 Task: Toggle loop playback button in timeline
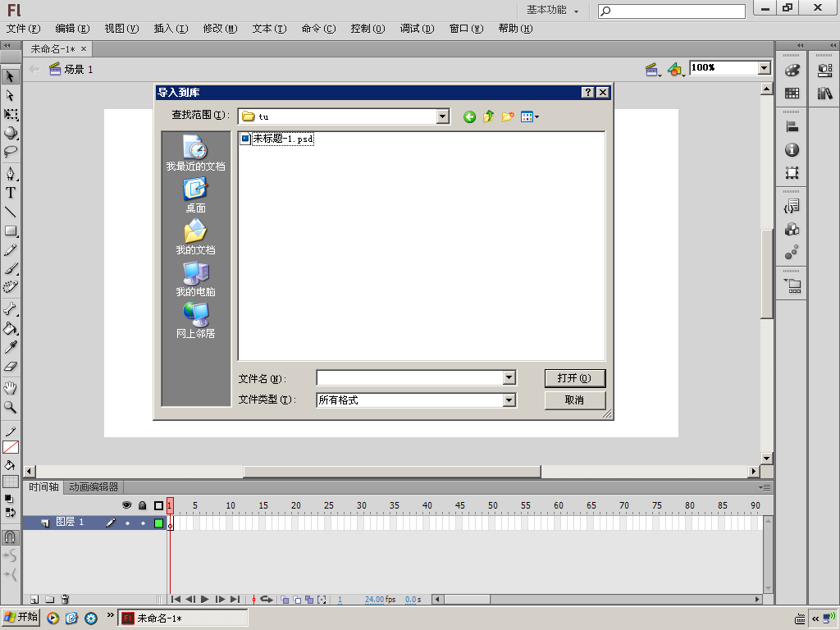(267, 600)
